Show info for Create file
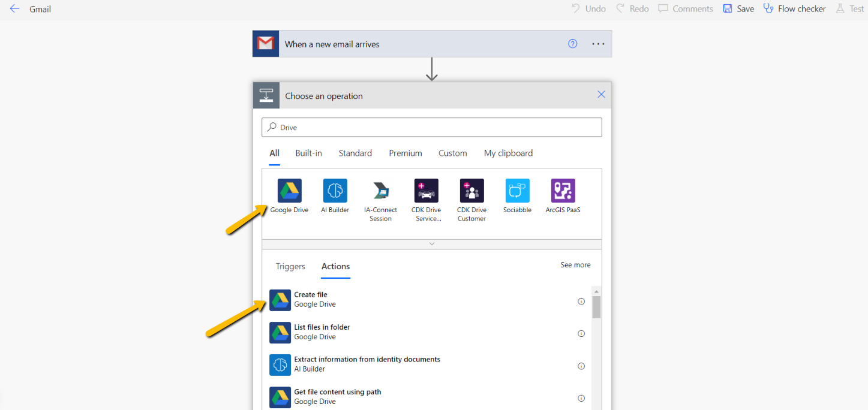The height and width of the screenshot is (410, 868). pos(581,302)
